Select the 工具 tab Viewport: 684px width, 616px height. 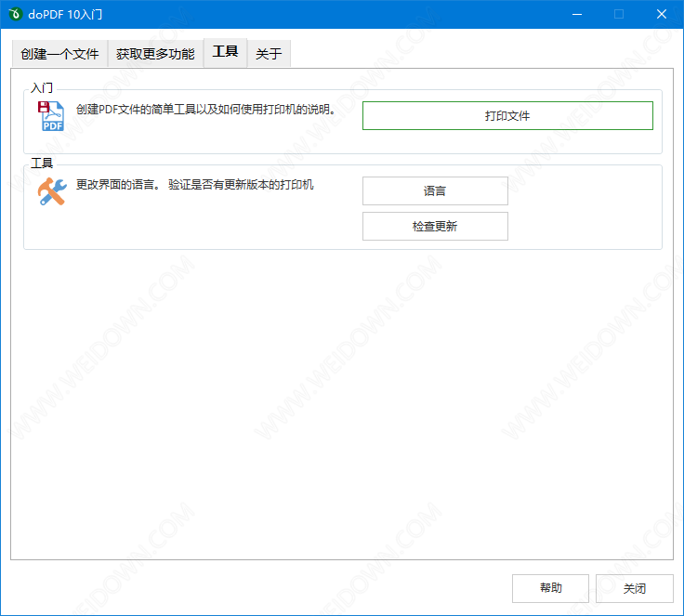coord(225,52)
